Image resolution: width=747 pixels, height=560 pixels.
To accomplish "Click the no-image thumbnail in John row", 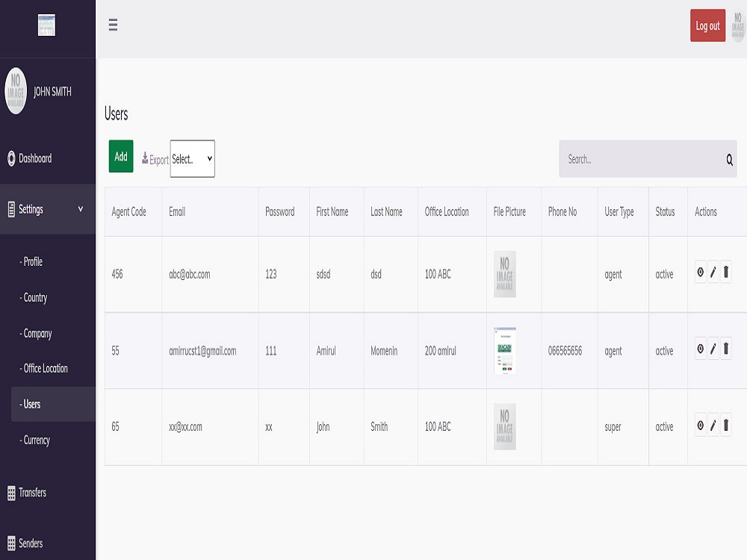I will (505, 426).
